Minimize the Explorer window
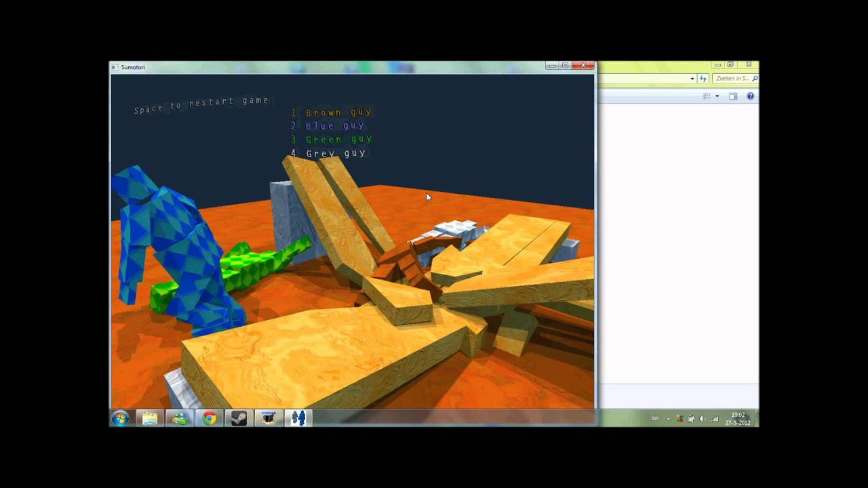 [x=717, y=65]
